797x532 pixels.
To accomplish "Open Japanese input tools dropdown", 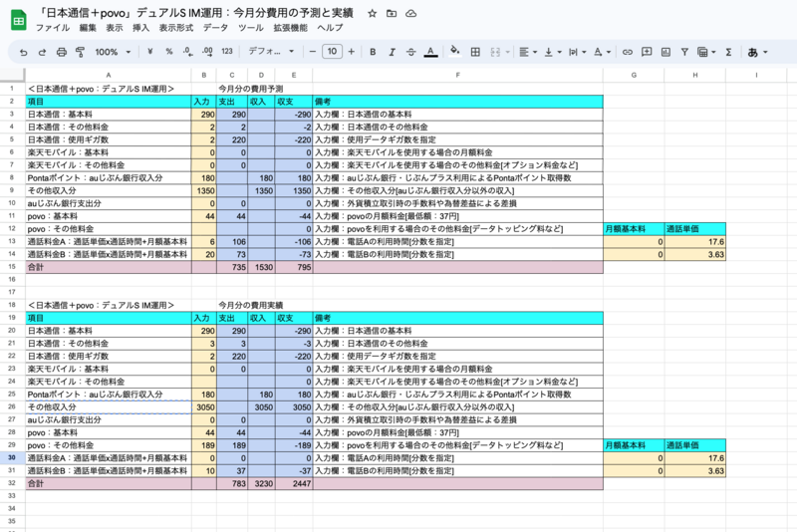I will tap(757, 52).
